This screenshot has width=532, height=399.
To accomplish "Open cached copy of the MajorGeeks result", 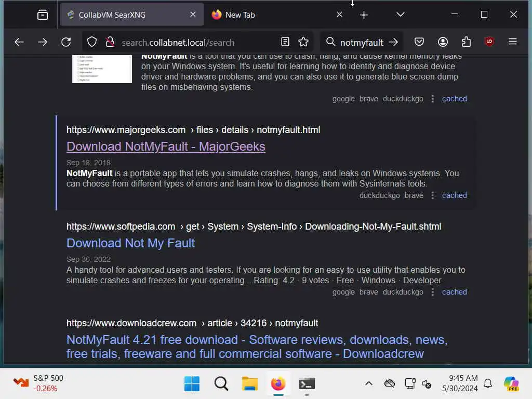I will point(454,195).
